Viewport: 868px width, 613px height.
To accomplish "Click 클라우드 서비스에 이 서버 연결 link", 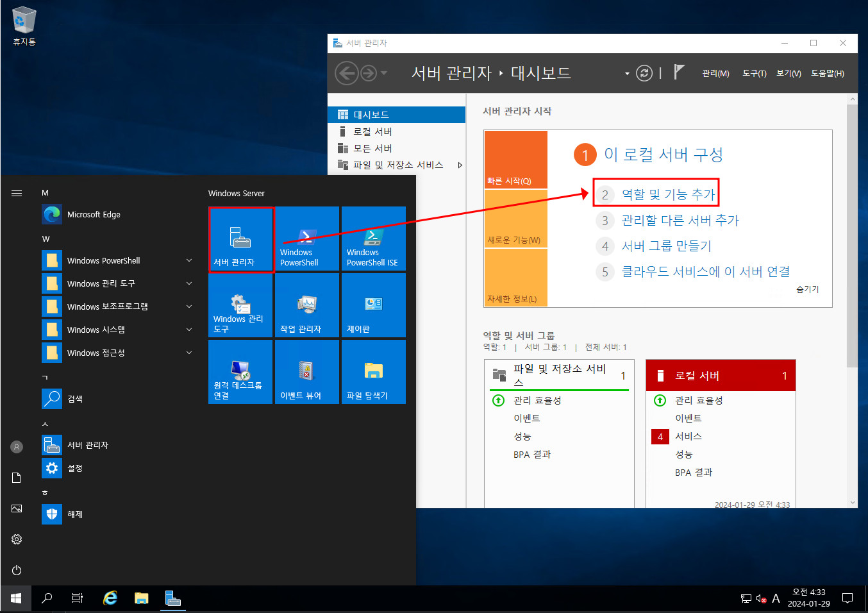I will point(705,272).
